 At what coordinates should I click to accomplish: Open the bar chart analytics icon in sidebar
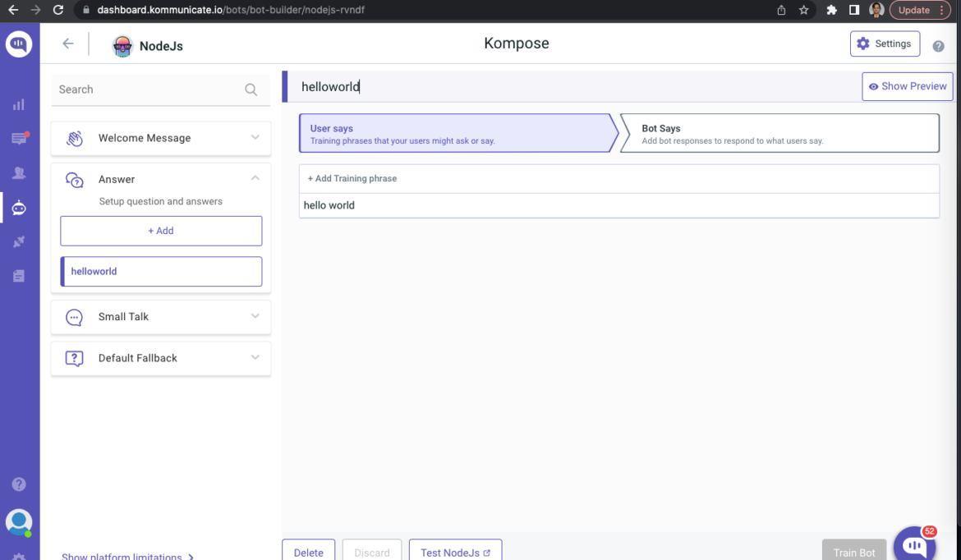point(19,104)
